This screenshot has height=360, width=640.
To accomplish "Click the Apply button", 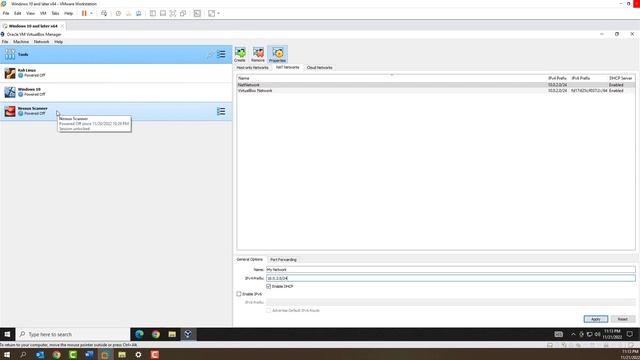I will click(596, 319).
